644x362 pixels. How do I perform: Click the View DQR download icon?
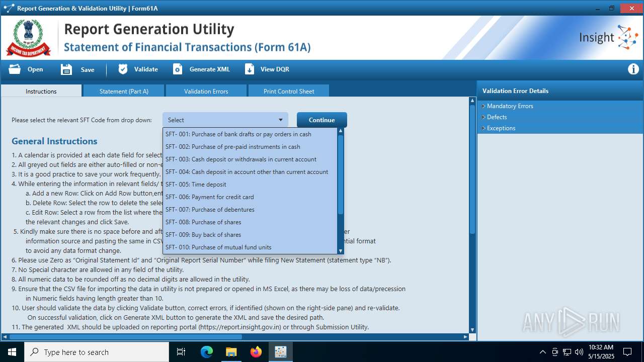click(250, 69)
